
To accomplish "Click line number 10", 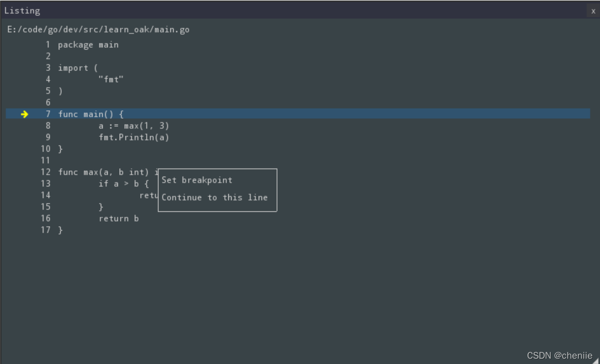I will 45,149.
